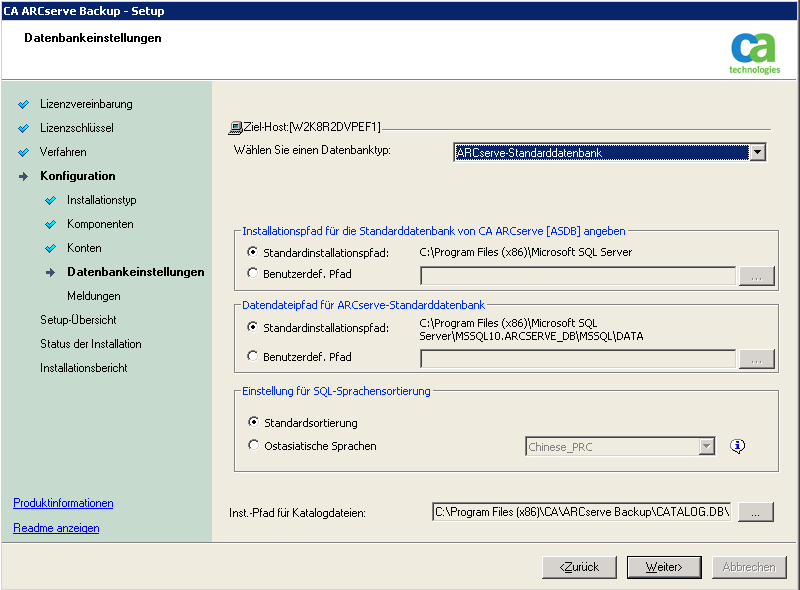Click the computer icon next to Ziel-Host
The width and height of the screenshot is (800, 590).
coord(235,128)
